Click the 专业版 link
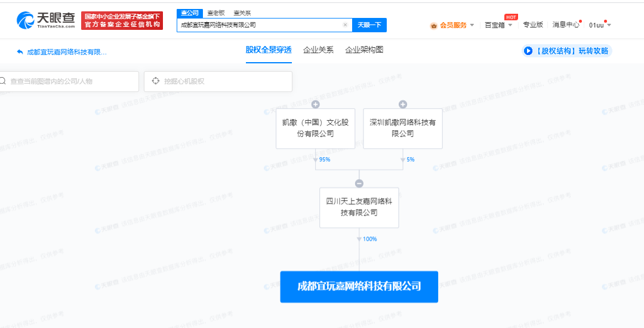The height and width of the screenshot is (328, 644). [x=533, y=24]
